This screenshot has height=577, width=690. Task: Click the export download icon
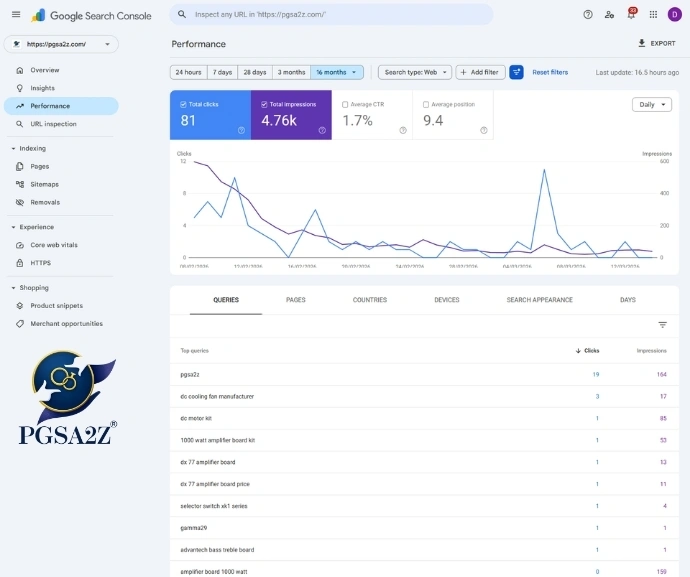[642, 44]
